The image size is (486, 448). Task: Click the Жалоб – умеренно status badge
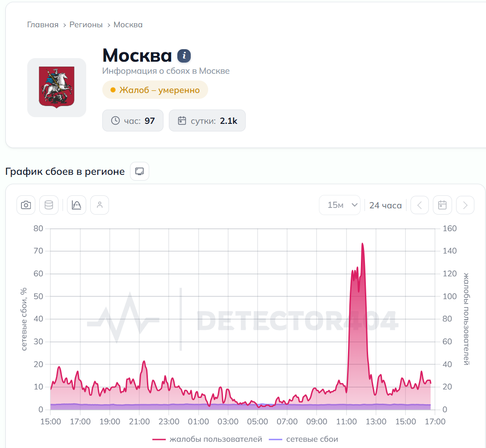pyautogui.click(x=155, y=90)
